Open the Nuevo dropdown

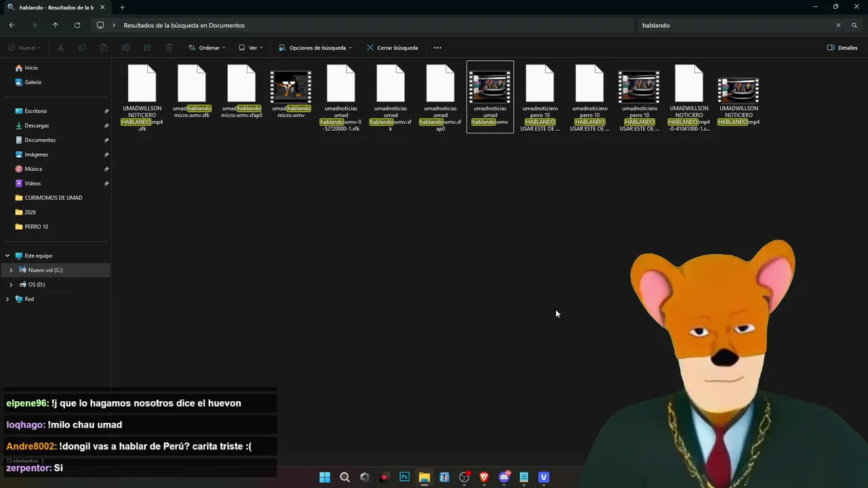click(24, 47)
